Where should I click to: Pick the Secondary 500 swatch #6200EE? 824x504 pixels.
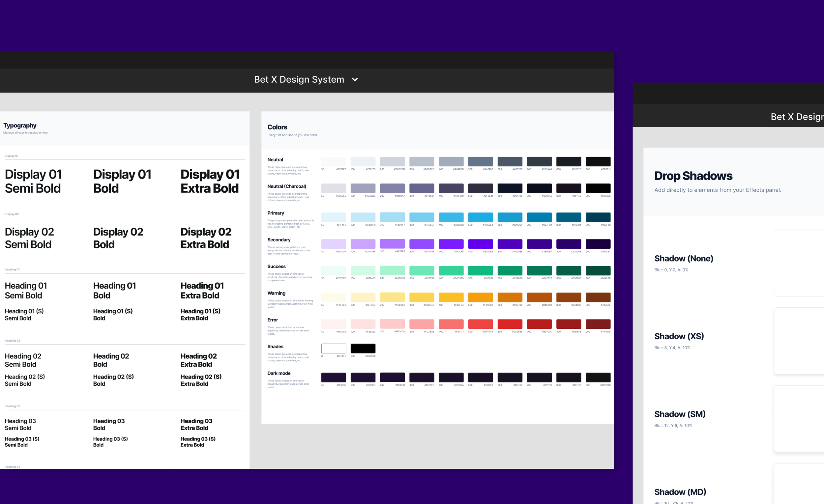(x=480, y=244)
